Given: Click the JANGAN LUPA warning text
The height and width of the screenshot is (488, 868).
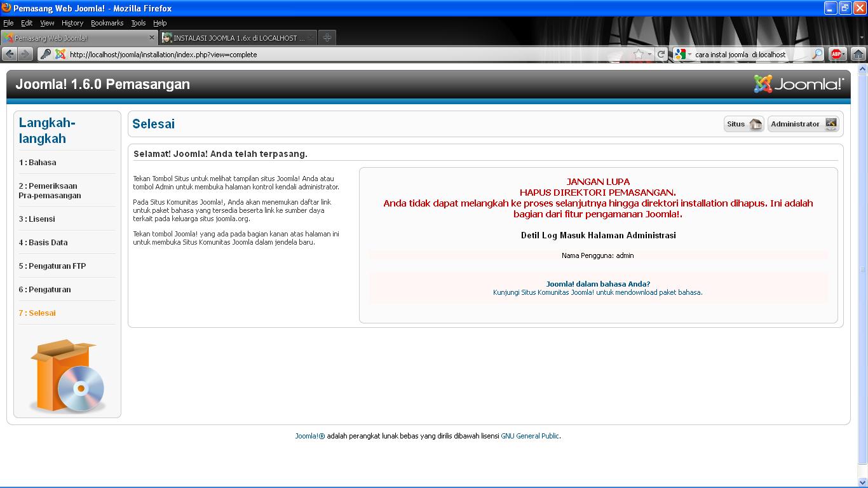Looking at the screenshot, I should coord(598,182).
